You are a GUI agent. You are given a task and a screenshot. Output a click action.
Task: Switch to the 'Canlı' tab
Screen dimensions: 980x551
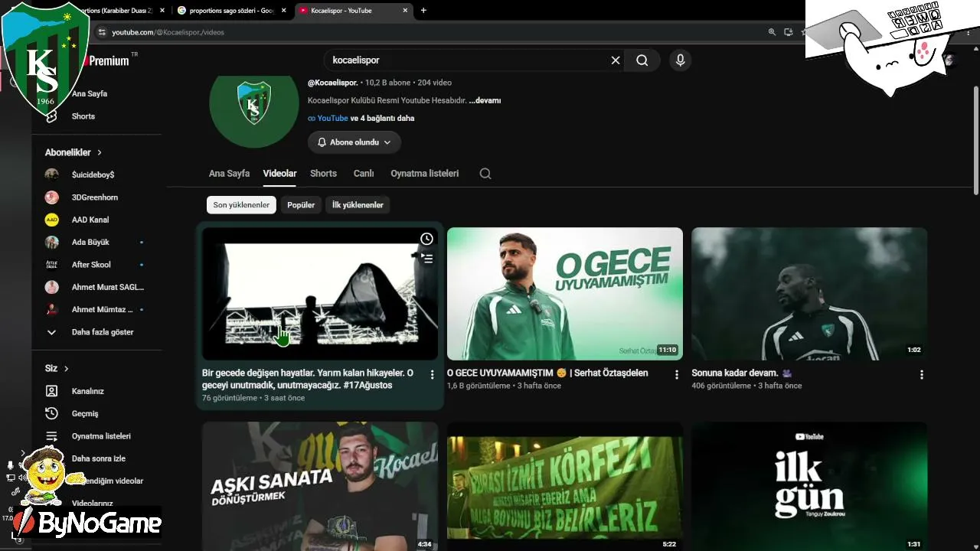click(364, 174)
